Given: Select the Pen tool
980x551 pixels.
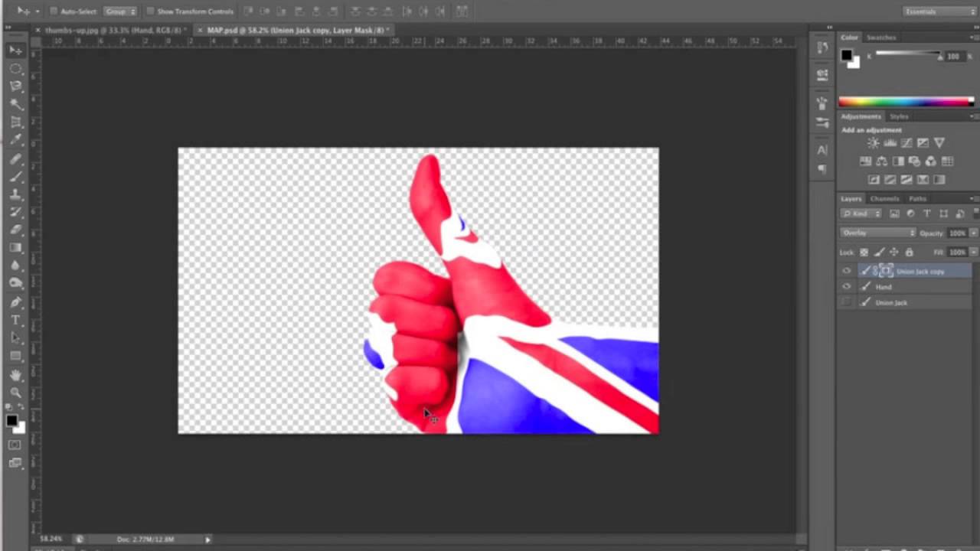Looking at the screenshot, I should pyautogui.click(x=15, y=302).
